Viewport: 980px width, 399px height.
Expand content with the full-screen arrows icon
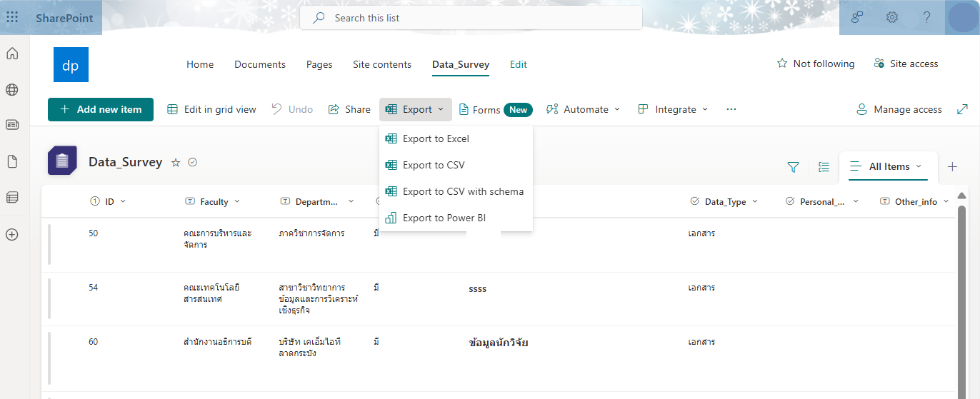coord(962,109)
